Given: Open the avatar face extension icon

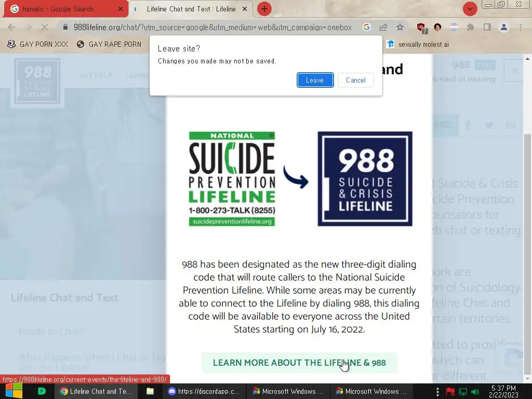Looking at the screenshot, I should tap(437, 27).
